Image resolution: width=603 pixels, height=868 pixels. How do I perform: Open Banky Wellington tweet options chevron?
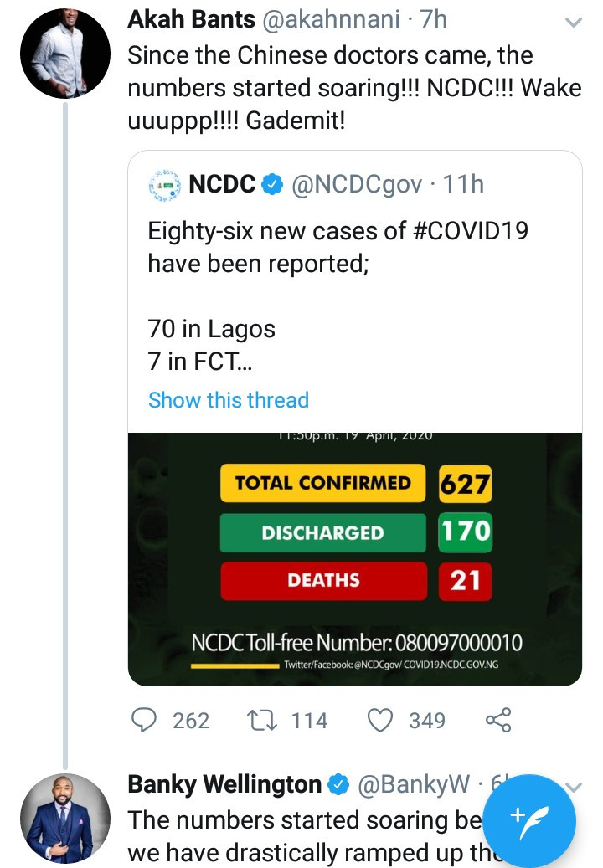pyautogui.click(x=574, y=786)
